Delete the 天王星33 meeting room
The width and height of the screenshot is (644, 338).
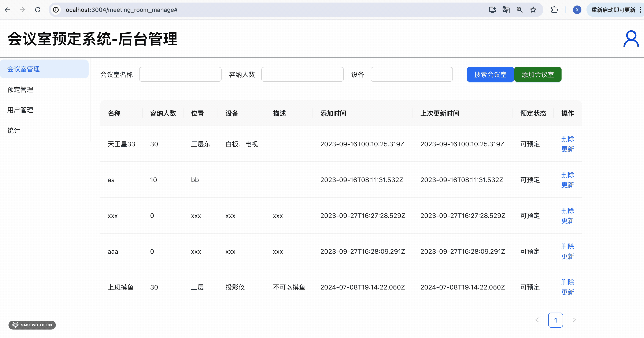[x=567, y=139]
